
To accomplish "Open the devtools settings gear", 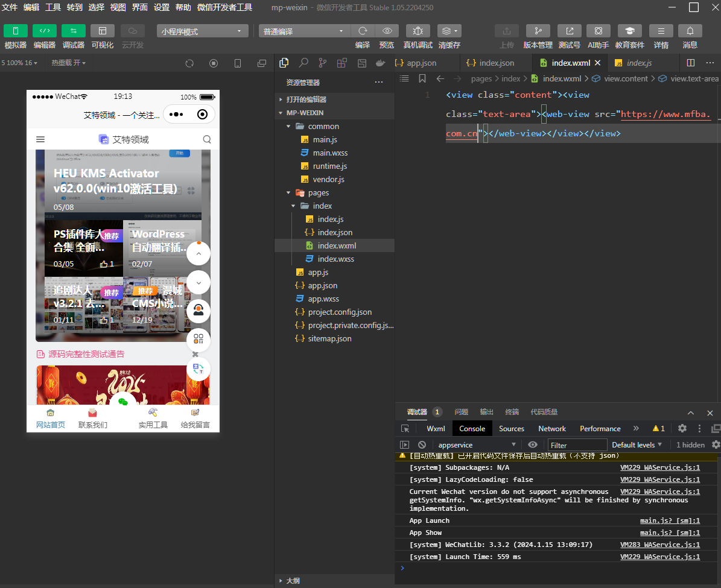I will click(x=682, y=428).
